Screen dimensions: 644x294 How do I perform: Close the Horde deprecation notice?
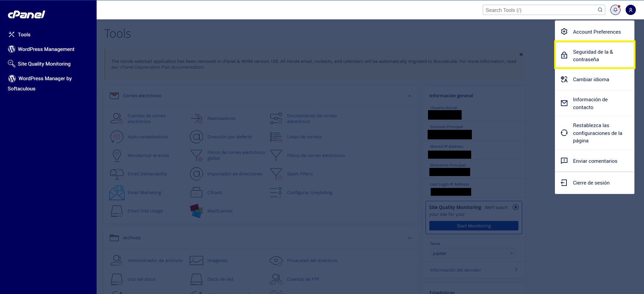521,54
